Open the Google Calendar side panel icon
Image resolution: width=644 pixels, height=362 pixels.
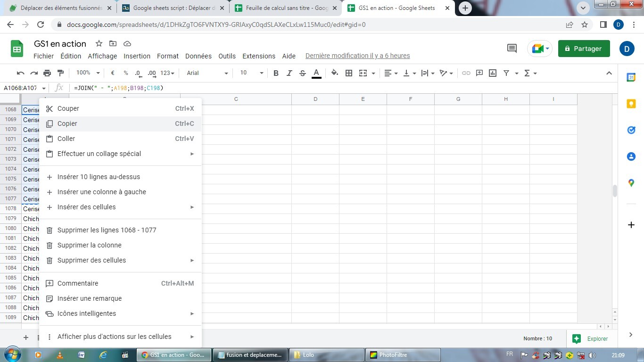(631, 78)
